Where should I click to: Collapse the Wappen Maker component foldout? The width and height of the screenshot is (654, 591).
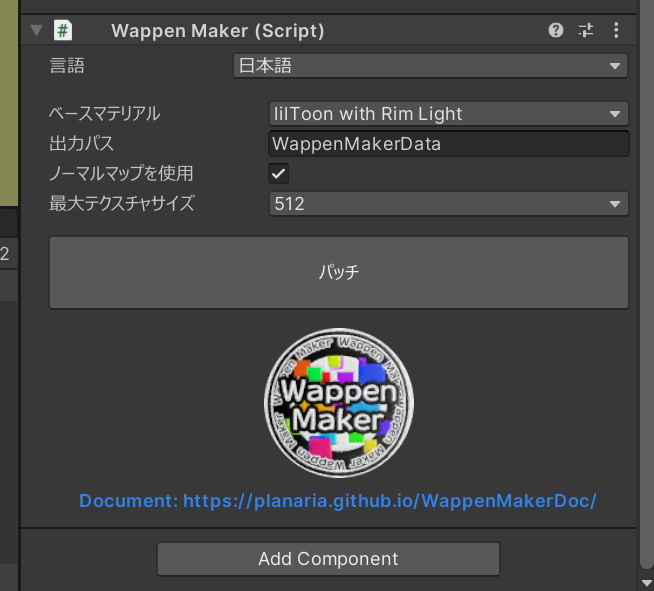[37, 30]
